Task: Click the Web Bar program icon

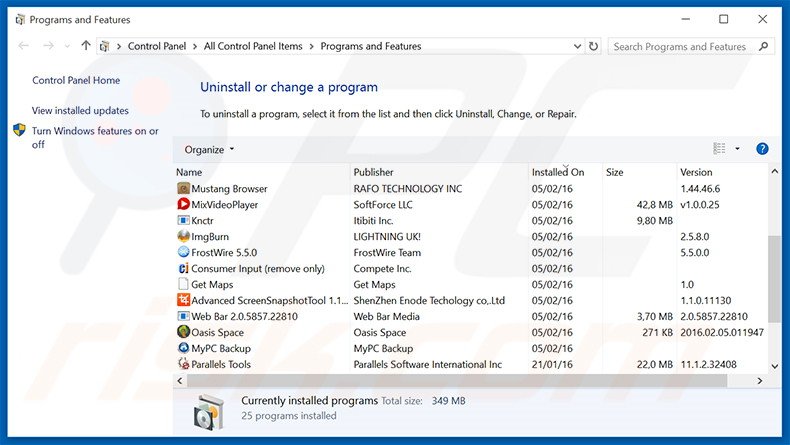Action: [x=183, y=316]
